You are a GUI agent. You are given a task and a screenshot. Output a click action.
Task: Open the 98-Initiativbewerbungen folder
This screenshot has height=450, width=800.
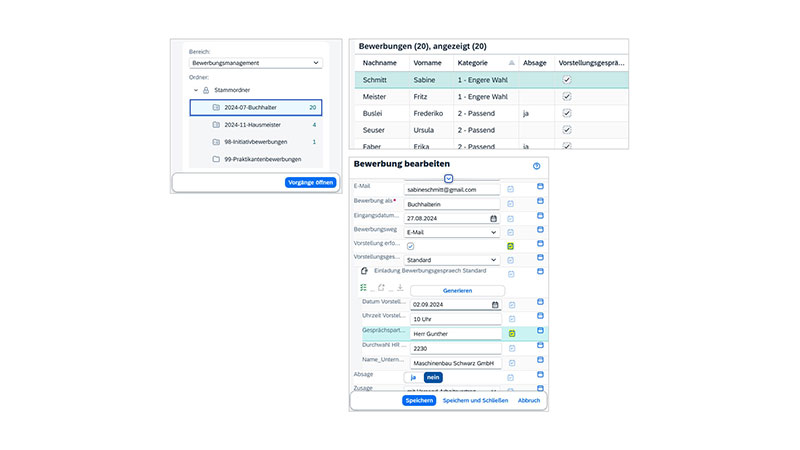(255, 142)
